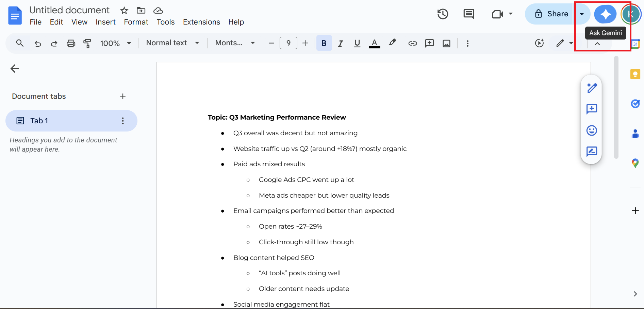Open the Normal text style dropdown
Viewport: 644px width, 309px height.
tap(172, 43)
